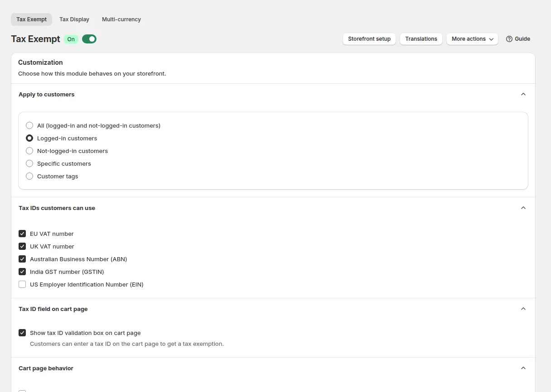Collapse Cart page behavior section
Screen dimensions: 551x392
[x=523, y=368]
